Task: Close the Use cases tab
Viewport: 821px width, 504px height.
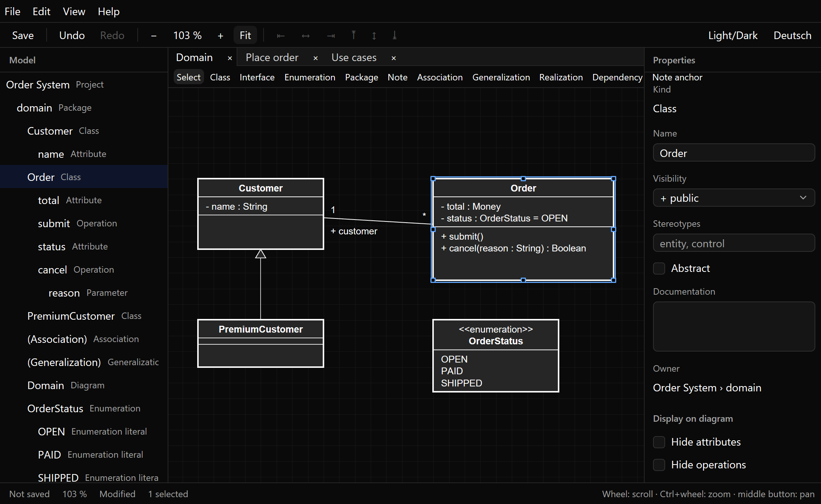Action: pyautogui.click(x=394, y=58)
